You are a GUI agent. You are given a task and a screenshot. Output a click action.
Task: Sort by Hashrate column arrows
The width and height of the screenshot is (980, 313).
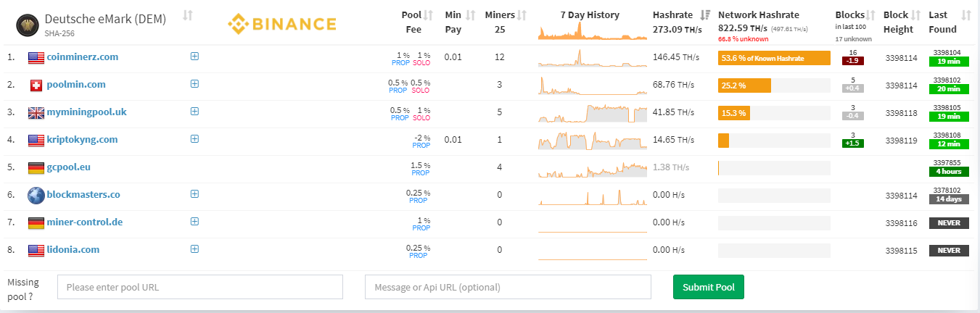(707, 15)
